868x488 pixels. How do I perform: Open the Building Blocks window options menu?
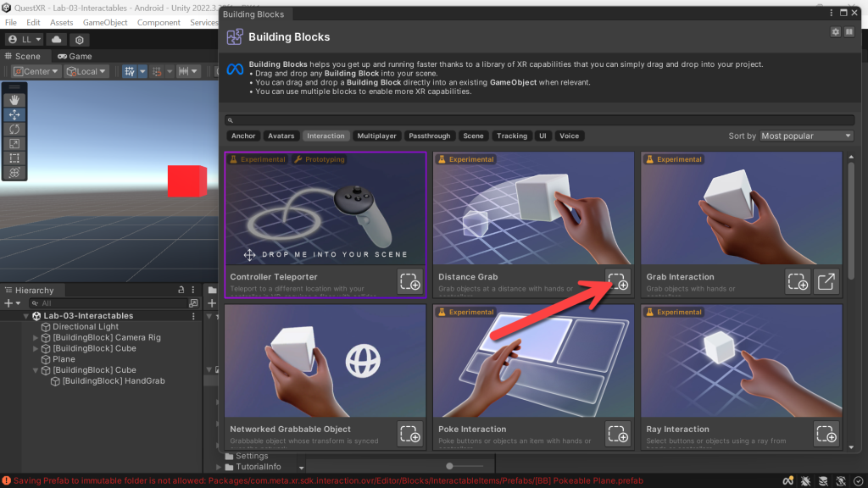pyautogui.click(x=832, y=13)
